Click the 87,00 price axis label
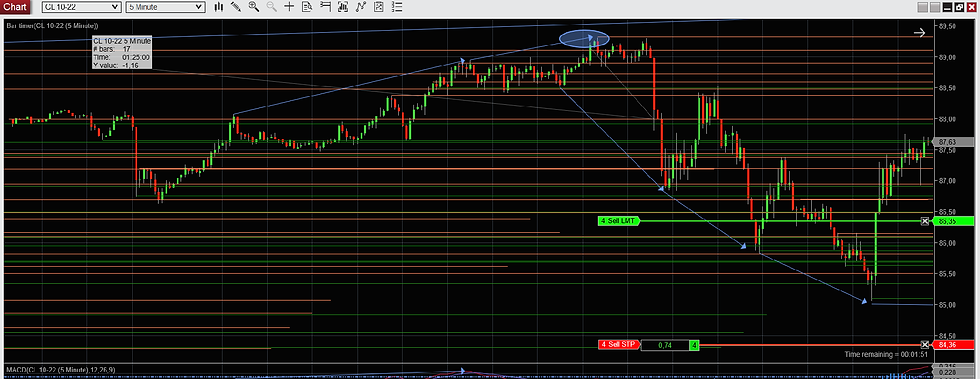980x379 pixels. click(x=948, y=181)
